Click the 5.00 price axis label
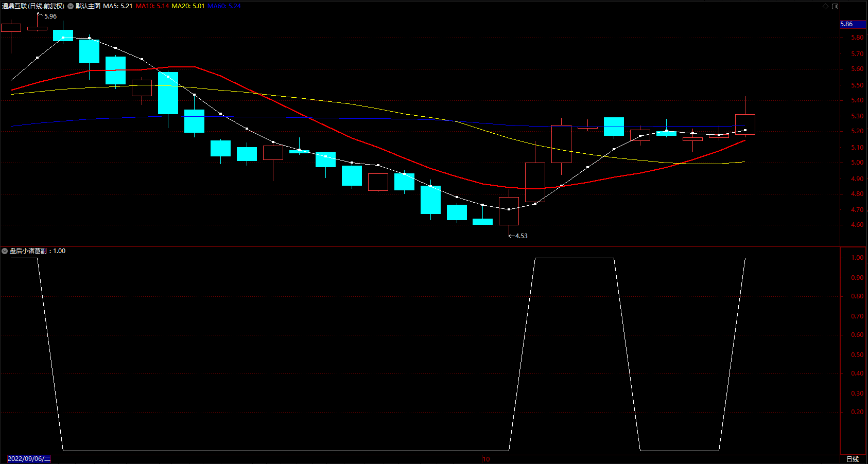The height and width of the screenshot is (464, 868). pyautogui.click(x=857, y=163)
